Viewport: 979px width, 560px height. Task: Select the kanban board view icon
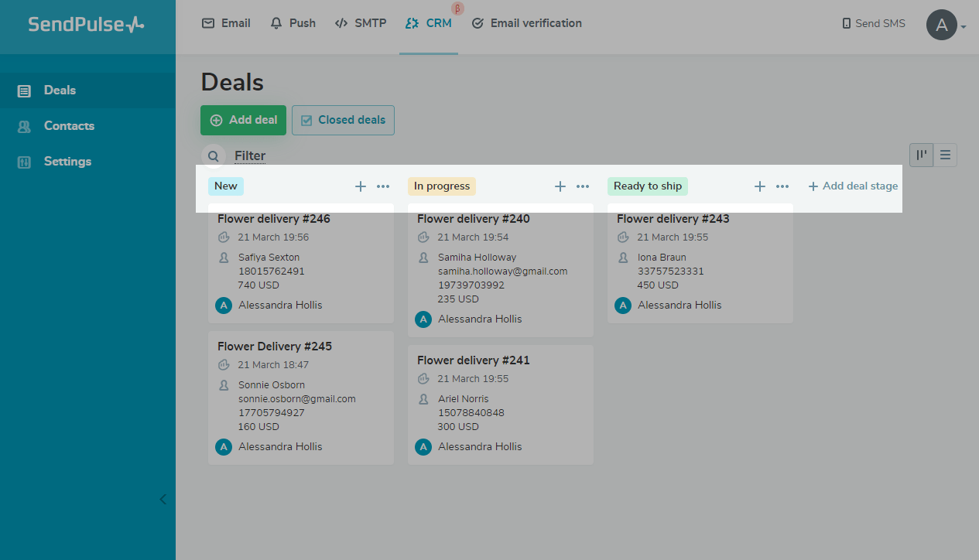click(x=920, y=155)
